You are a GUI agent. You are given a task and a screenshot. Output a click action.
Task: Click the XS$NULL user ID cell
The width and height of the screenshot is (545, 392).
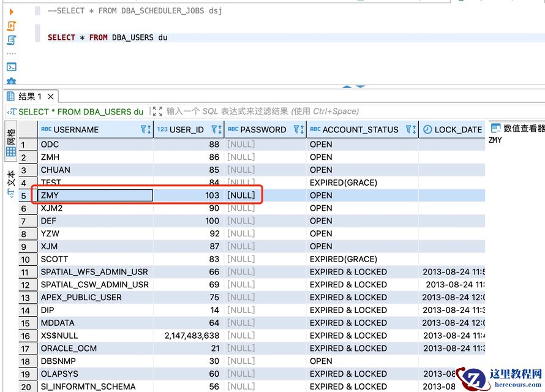191,336
